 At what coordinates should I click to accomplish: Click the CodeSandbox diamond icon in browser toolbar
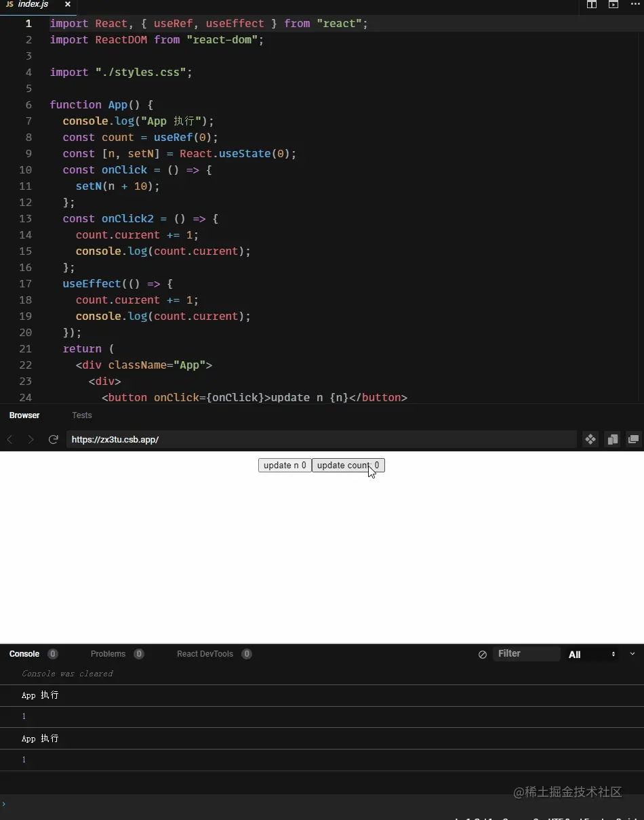(589, 439)
